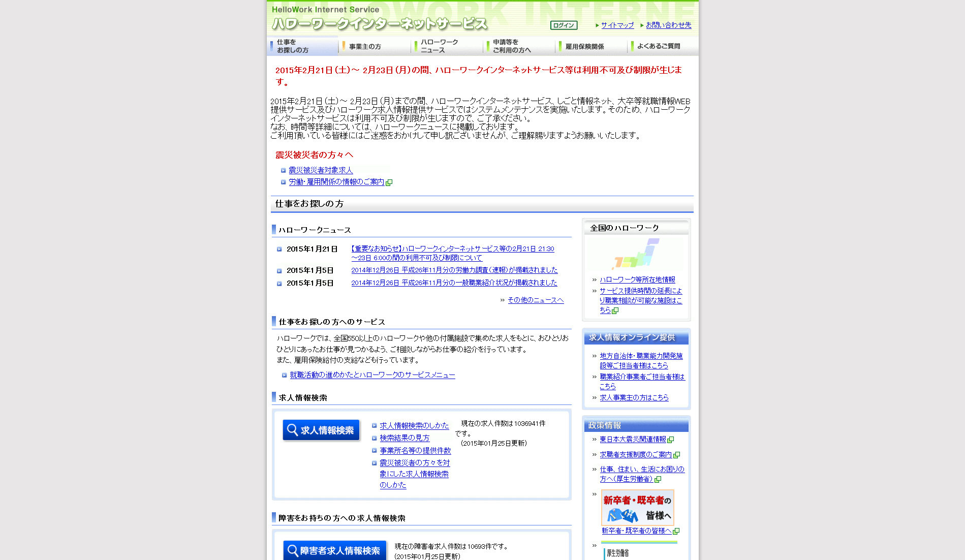Click the magnifier icon in 求人情報検索 button

pos(292,430)
